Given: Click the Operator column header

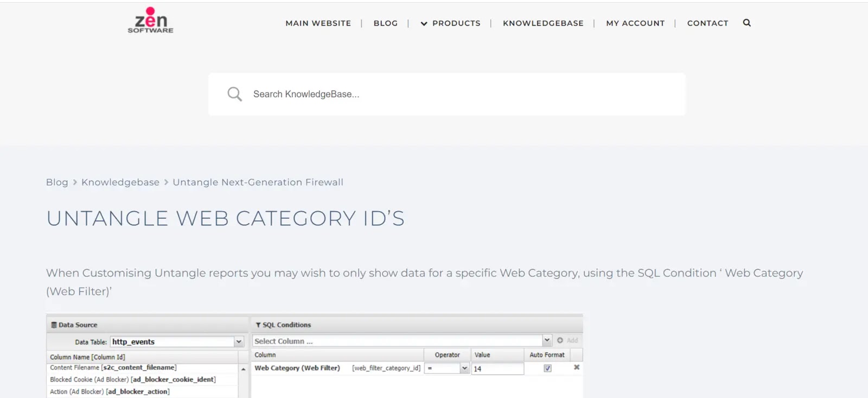Looking at the screenshot, I should [x=447, y=355].
